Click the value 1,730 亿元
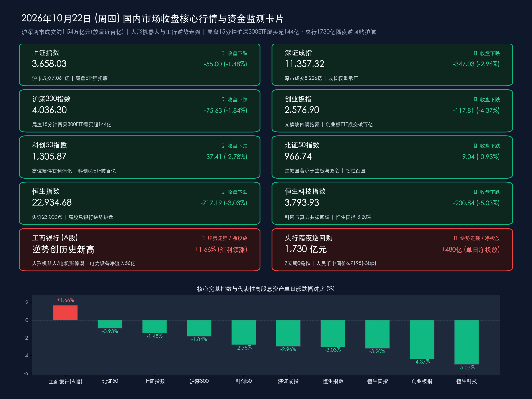The width and height of the screenshot is (532, 399). pyautogui.click(x=306, y=249)
